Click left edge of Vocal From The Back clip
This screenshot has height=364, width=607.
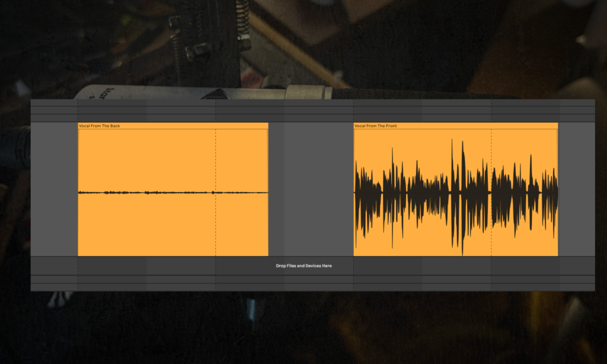(x=79, y=190)
